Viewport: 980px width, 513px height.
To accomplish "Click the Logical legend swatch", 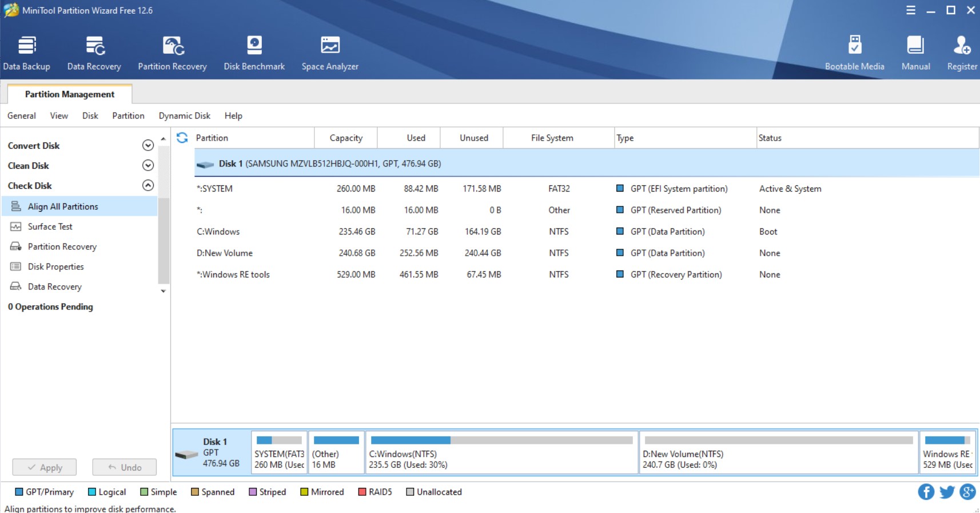I will pyautogui.click(x=92, y=492).
